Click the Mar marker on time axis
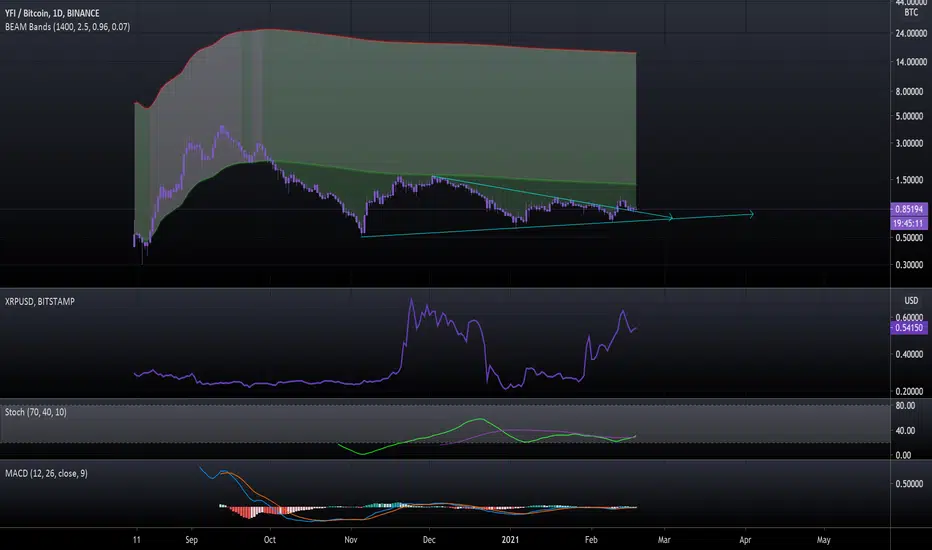932x550 pixels. click(664, 540)
